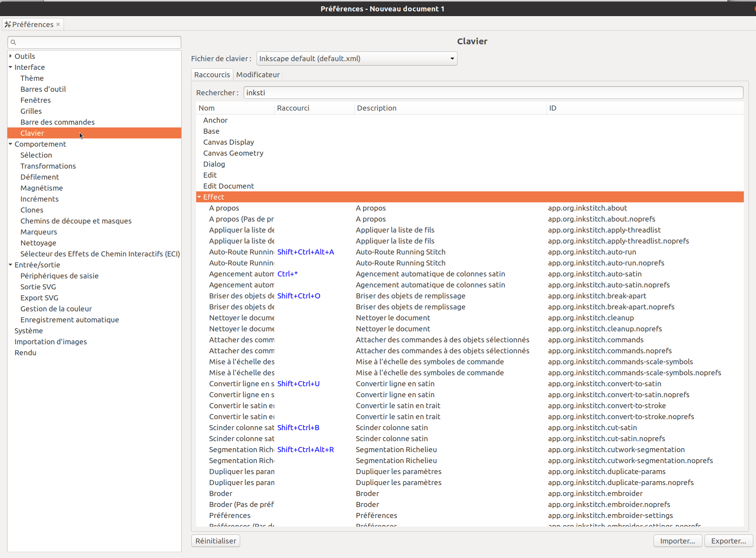The width and height of the screenshot is (756, 558).
Task: Open Sélecteur des Effets de Chemin Interactifs page
Action: click(100, 254)
